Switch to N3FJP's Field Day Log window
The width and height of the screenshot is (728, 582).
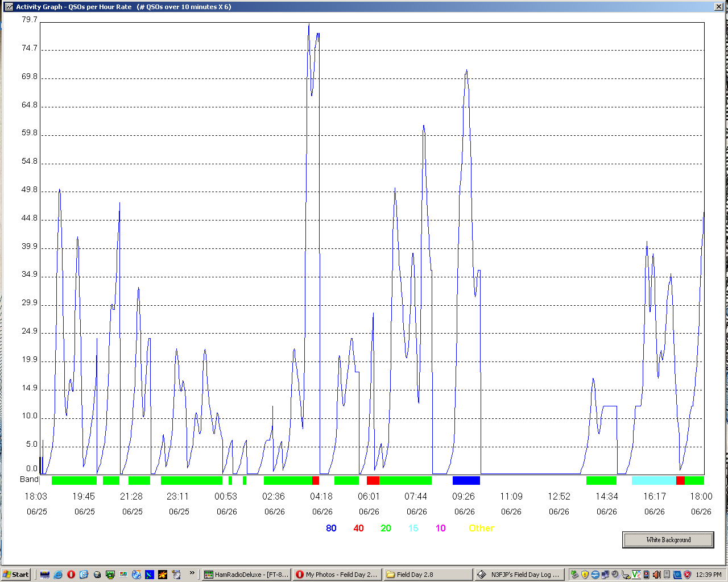[520, 575]
